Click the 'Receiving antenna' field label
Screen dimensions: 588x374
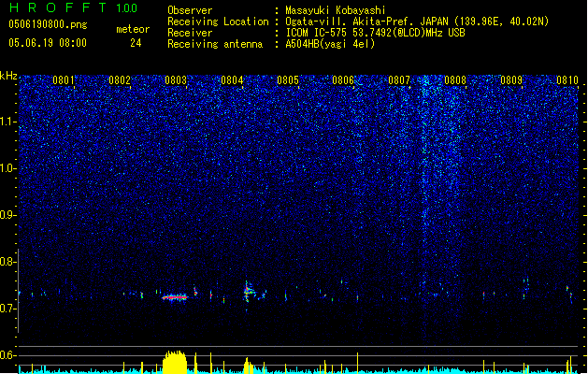(215, 44)
